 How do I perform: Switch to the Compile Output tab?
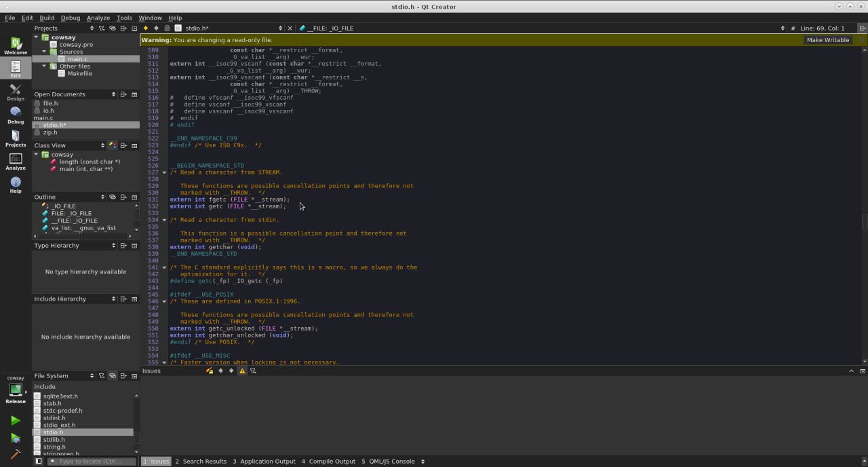(x=328, y=462)
